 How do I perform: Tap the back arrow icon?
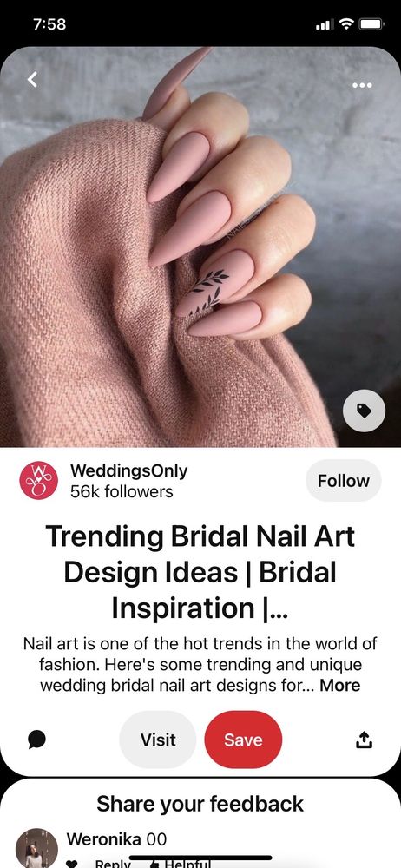coord(33,80)
